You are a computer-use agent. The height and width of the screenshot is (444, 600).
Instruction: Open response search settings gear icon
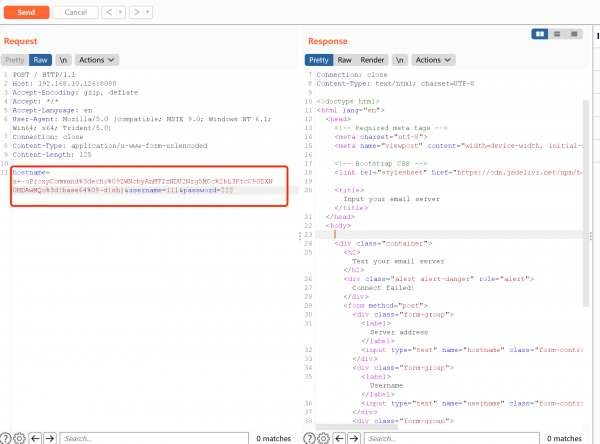[324, 437]
